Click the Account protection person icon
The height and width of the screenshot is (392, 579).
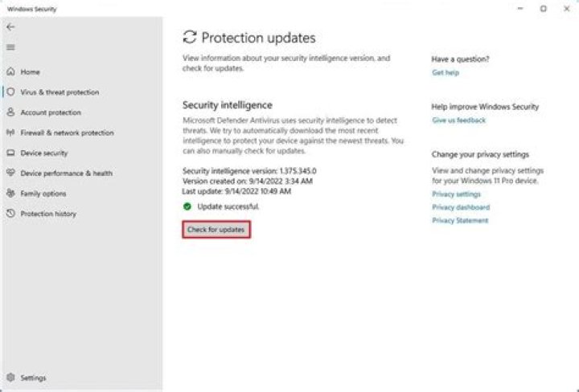click(x=10, y=112)
